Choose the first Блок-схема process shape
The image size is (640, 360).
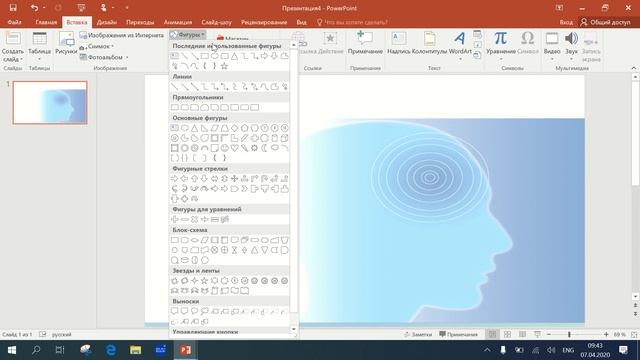point(174,240)
